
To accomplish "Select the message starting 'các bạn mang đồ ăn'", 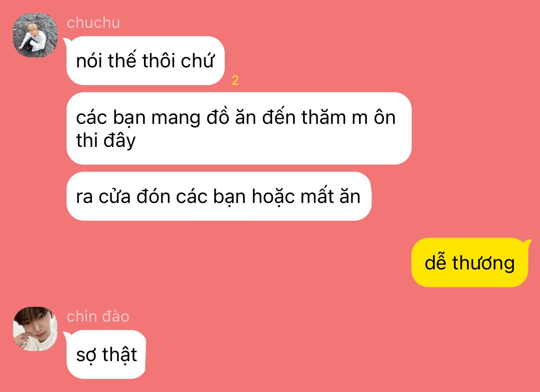I will coord(239,128).
